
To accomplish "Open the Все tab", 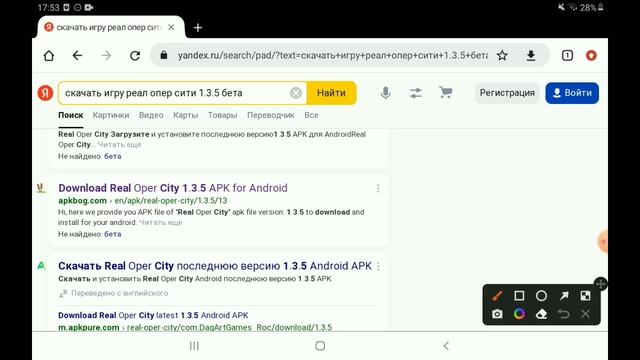I will [311, 115].
